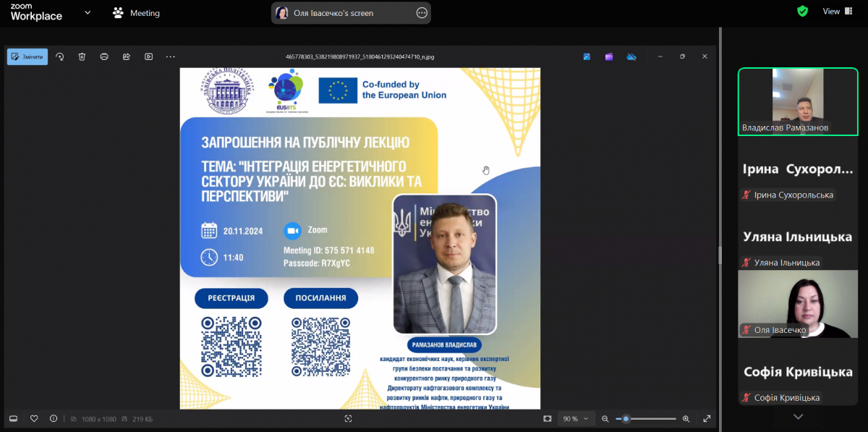Collapse the participants panel with the down chevron
Viewport: 868px width, 432px height.
pyautogui.click(x=797, y=416)
